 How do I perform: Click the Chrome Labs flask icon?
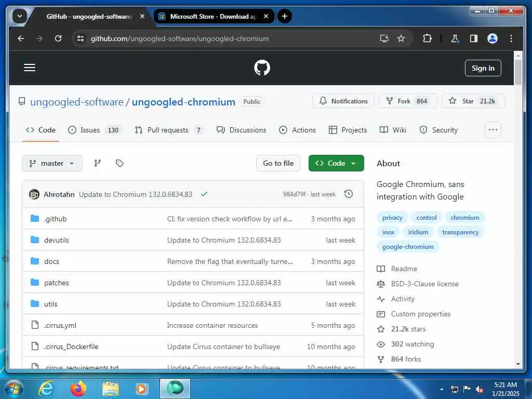coord(455,38)
